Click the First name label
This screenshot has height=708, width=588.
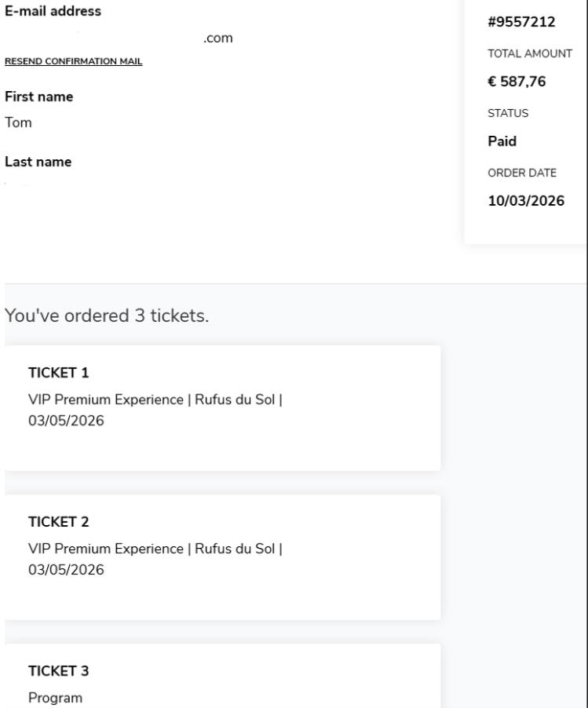[x=39, y=97]
